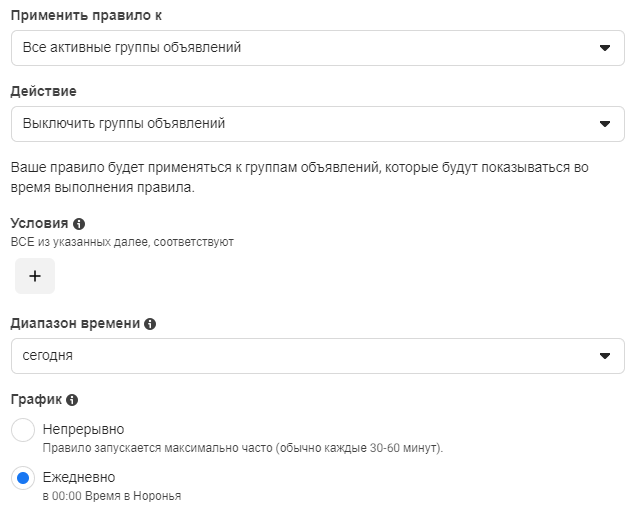Click the arrow in сегодня selector
This screenshot has height=505, width=635.
point(605,356)
